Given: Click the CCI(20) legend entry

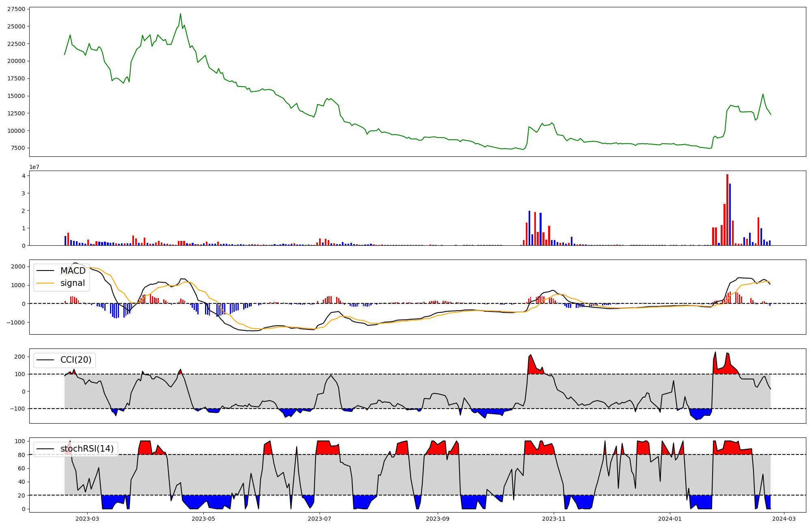Looking at the screenshot, I should pos(76,360).
